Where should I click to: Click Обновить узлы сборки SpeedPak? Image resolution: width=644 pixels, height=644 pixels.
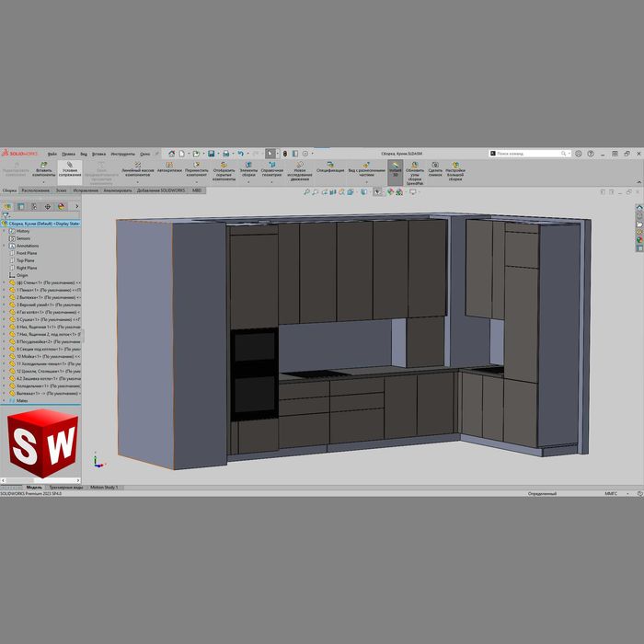pos(415,173)
